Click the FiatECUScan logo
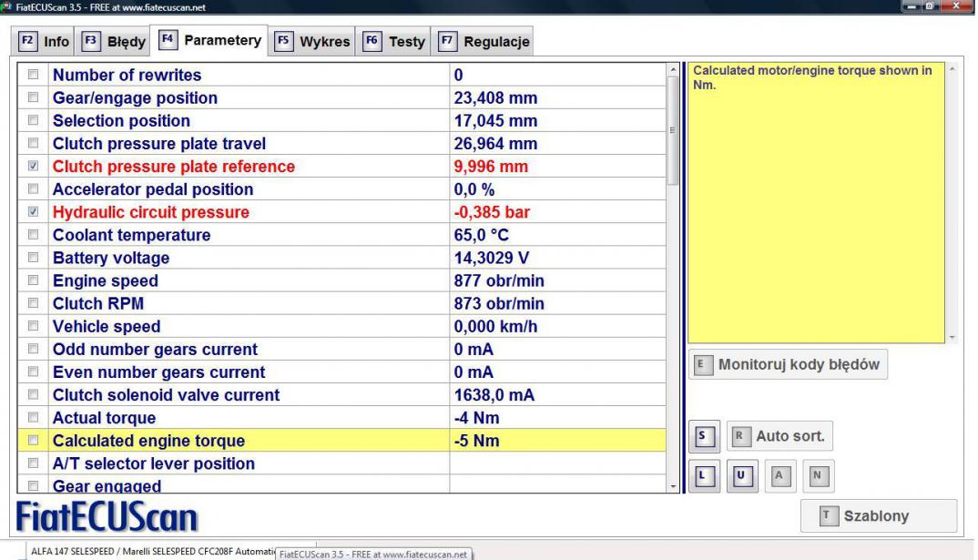Screen dimensions: 978x560 pyautogui.click(x=108, y=517)
